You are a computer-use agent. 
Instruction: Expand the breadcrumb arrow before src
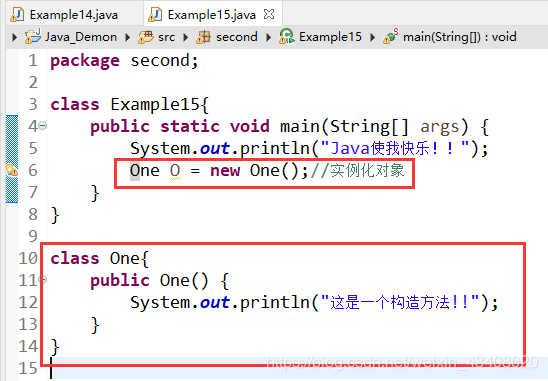click(x=128, y=37)
